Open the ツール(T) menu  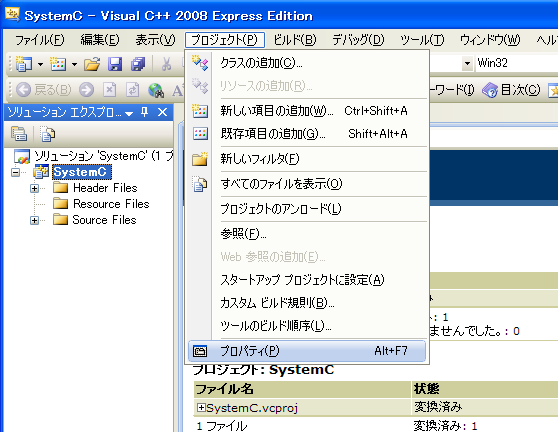(x=422, y=40)
